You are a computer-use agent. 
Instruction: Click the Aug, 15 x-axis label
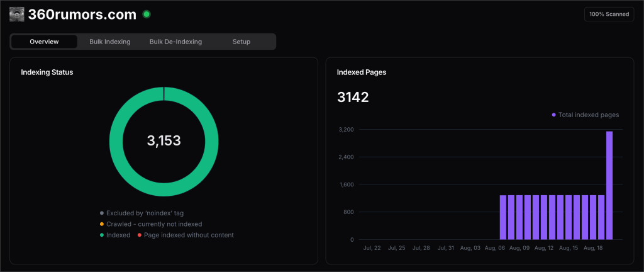tap(569, 248)
